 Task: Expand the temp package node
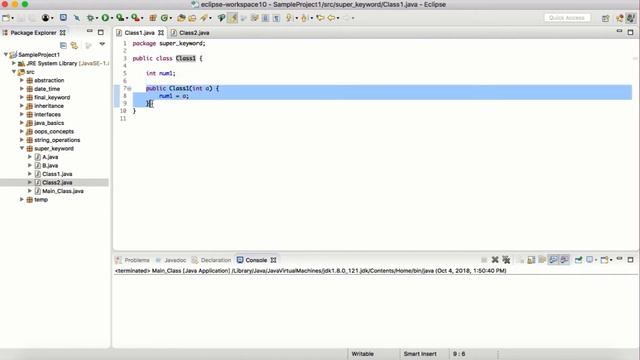pos(22,199)
